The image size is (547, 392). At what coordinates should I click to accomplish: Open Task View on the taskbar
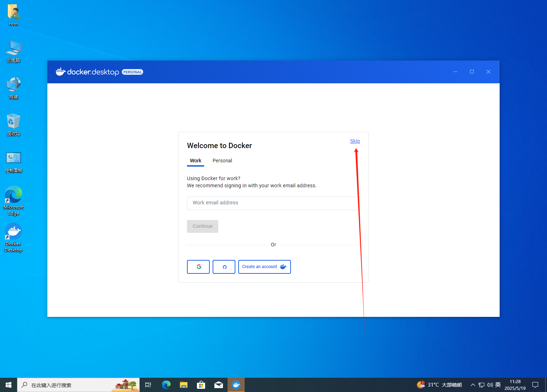pos(148,385)
